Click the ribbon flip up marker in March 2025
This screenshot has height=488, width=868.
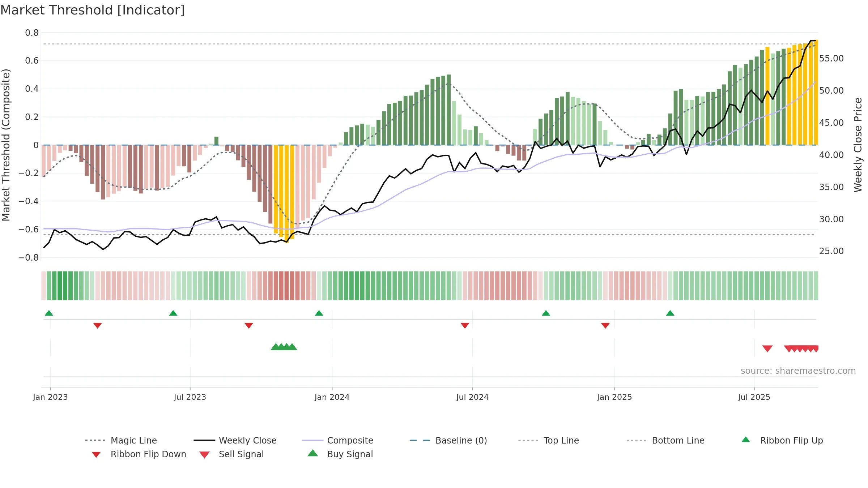click(670, 313)
